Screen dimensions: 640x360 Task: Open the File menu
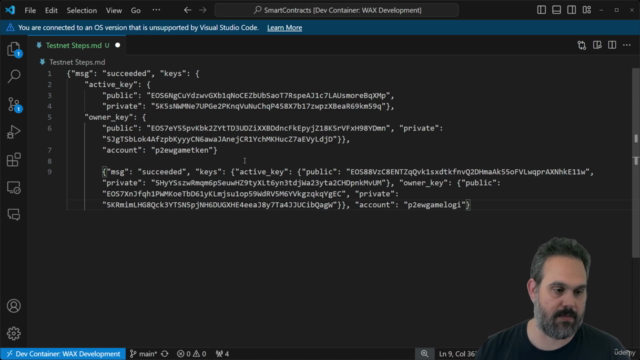(x=30, y=10)
